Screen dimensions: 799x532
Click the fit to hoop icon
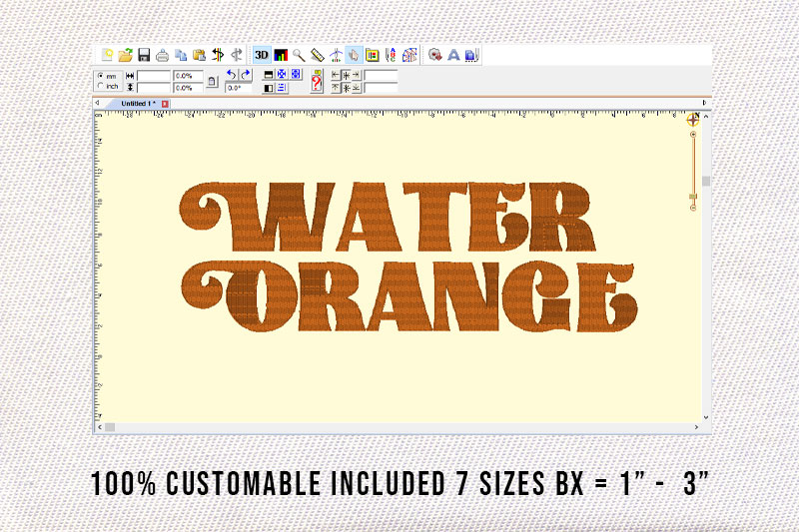[x=296, y=74]
